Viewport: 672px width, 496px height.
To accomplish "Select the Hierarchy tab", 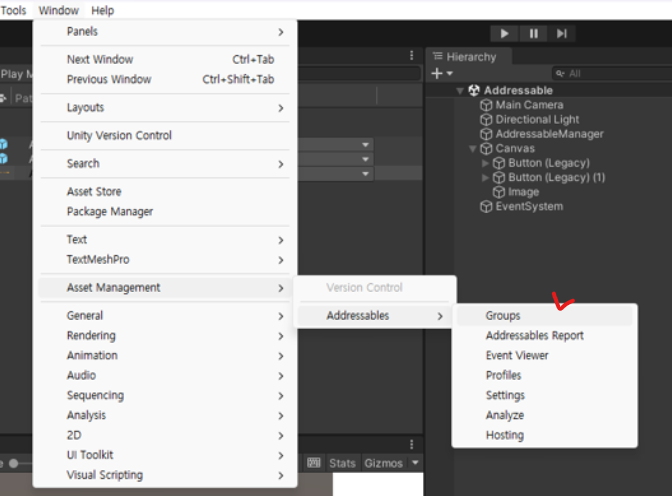I will click(x=469, y=57).
